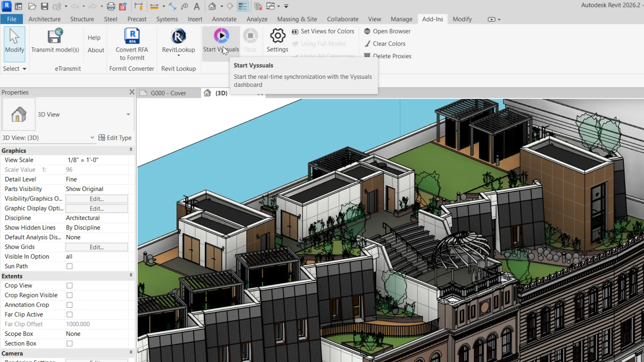Click Clear Colors button
644x362 pixels.
(x=389, y=44)
